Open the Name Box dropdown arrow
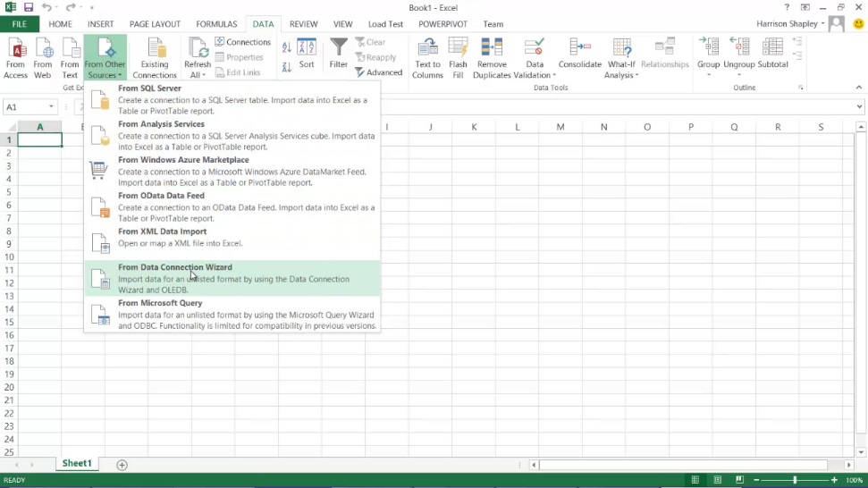 pyautogui.click(x=51, y=107)
